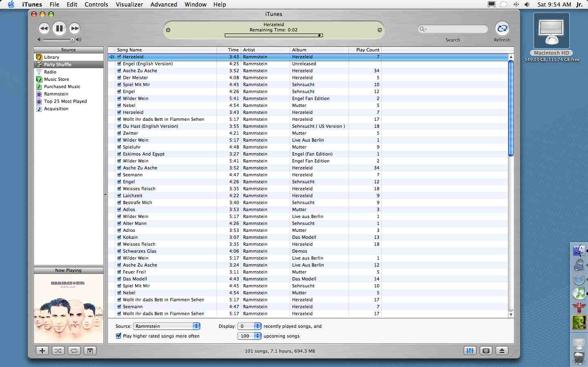Click the eject disc icon button
Image resolution: width=588 pixels, height=367 pixels.
point(502,351)
